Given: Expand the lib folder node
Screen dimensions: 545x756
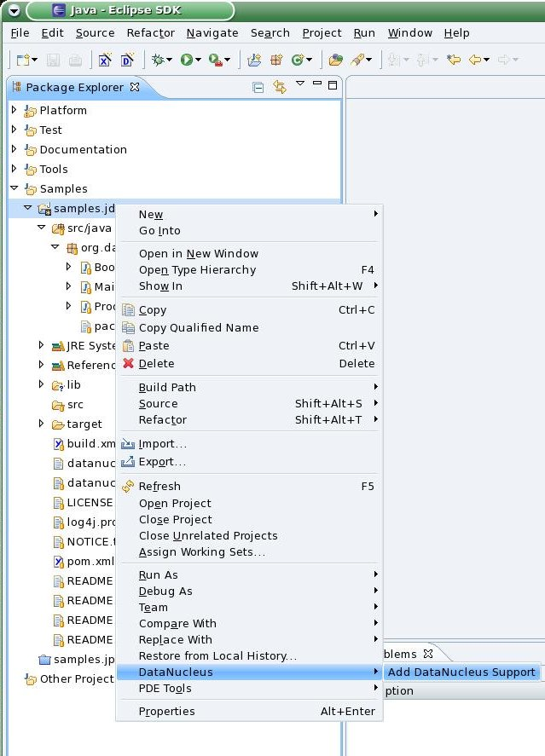Looking at the screenshot, I should pyautogui.click(x=42, y=384).
